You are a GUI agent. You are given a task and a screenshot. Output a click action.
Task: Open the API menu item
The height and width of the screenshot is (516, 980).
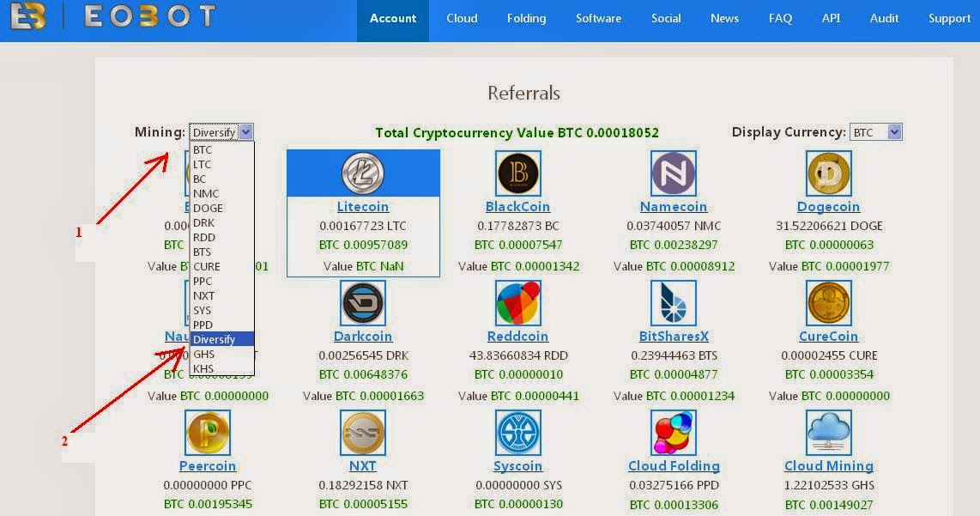pos(831,19)
